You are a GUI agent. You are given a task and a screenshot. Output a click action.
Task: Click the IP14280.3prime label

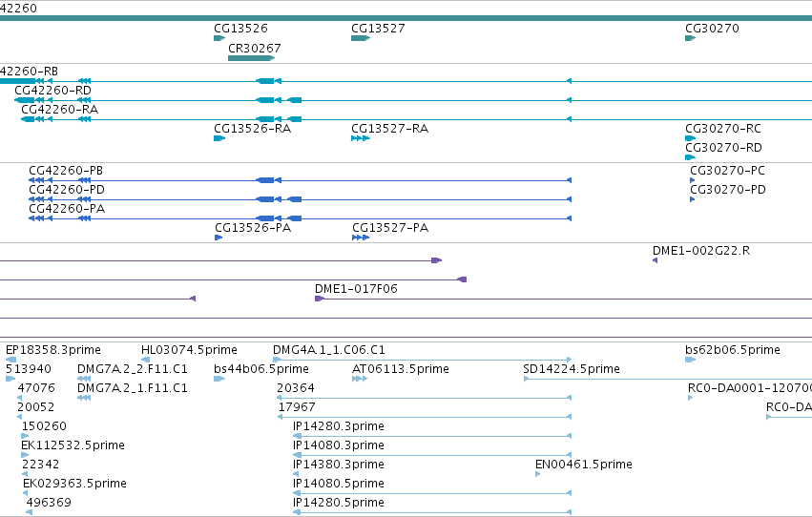coord(338,427)
